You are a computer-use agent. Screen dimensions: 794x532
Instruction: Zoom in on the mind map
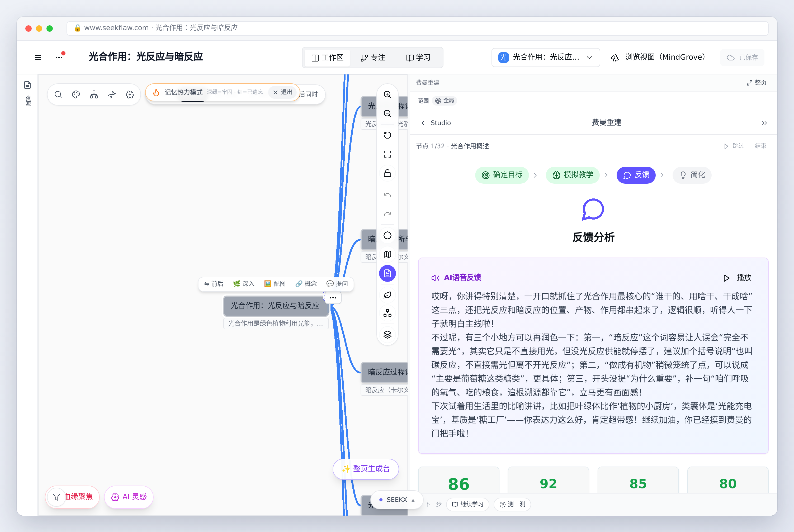tap(387, 94)
